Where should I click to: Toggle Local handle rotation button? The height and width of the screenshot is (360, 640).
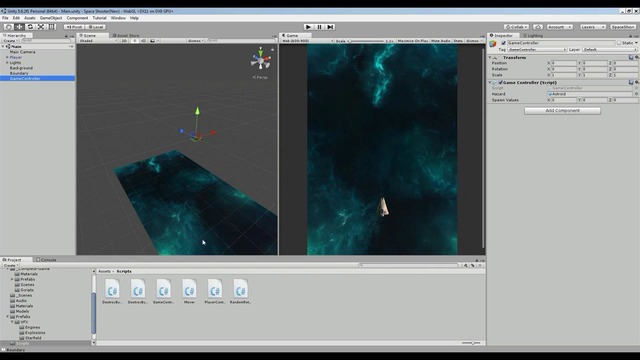95,27
